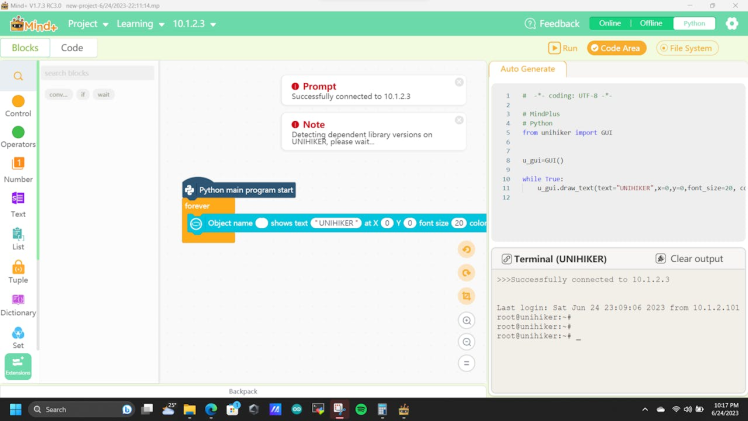
Task: Open the Backpack bar
Action: [x=243, y=391]
